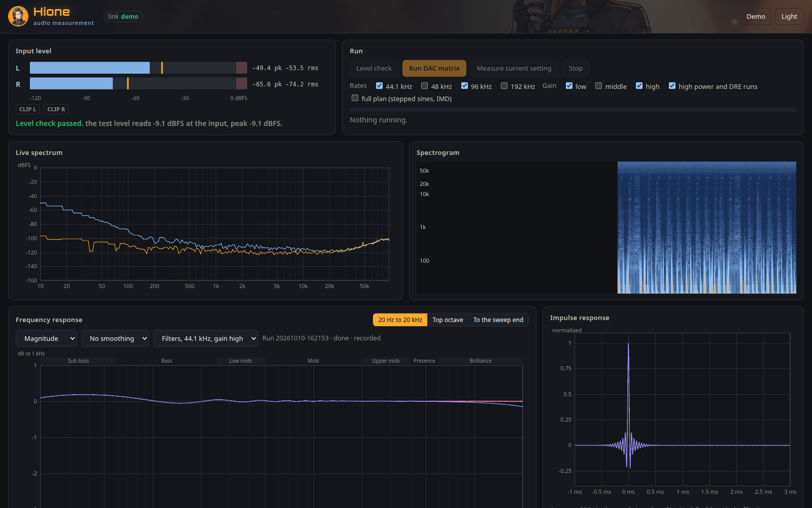Click the Upper mids band label
Image resolution: width=812 pixels, height=508 pixels.
coord(386,361)
